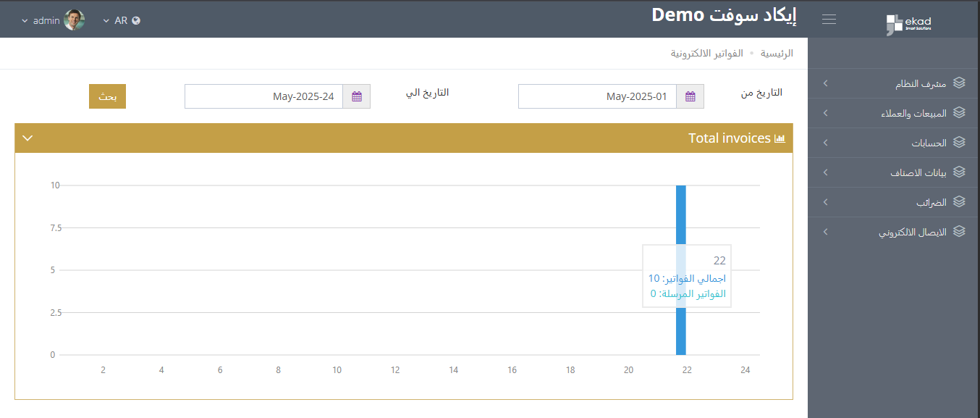
Task: Click the layers icon of المبيعات والعملاء
Action: [x=959, y=113]
